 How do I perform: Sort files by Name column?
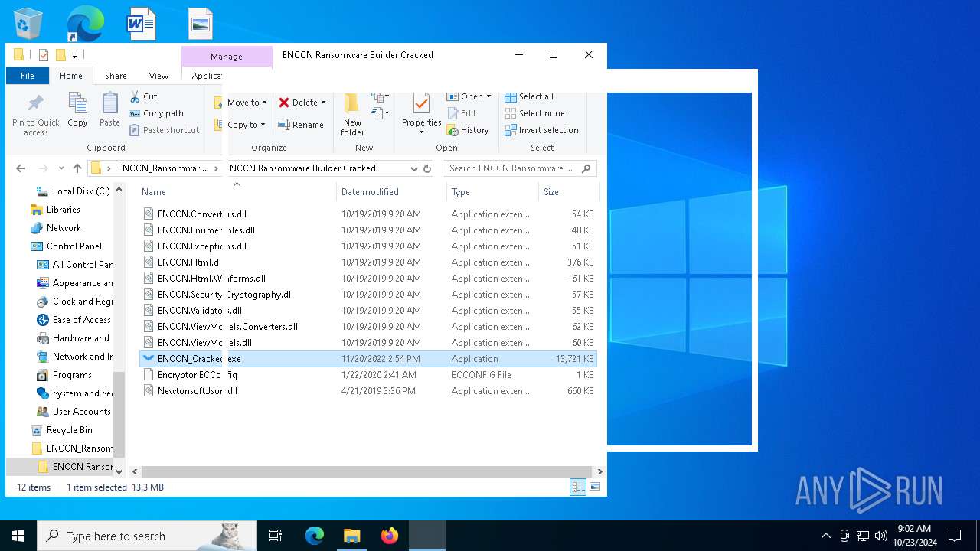154,192
